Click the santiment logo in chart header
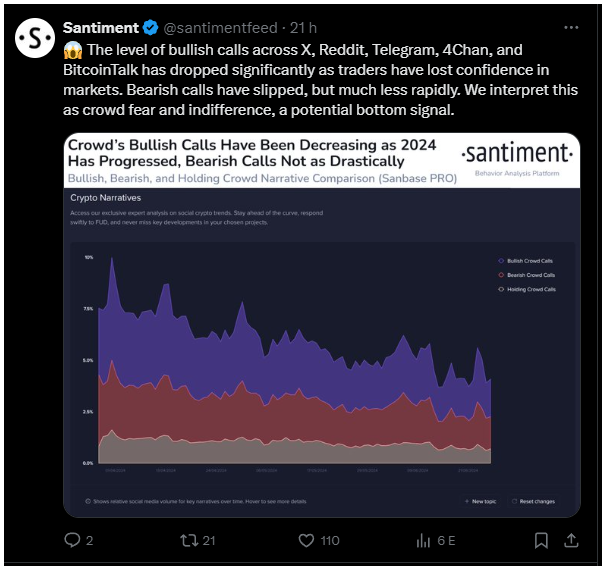 click(517, 153)
